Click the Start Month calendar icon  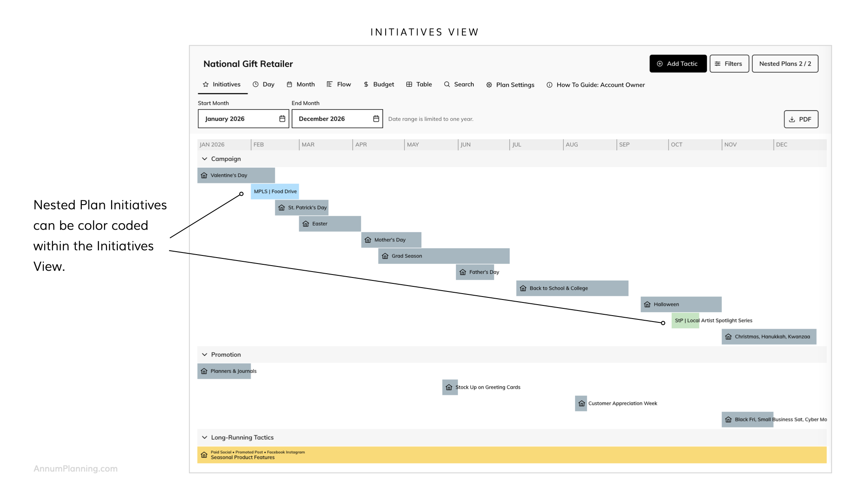click(x=282, y=119)
